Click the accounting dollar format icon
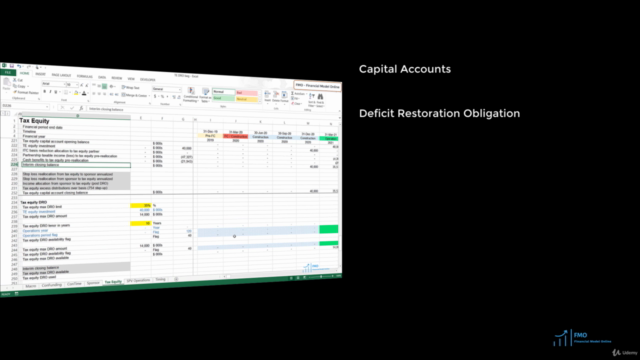The height and width of the screenshot is (360, 640). click(x=155, y=96)
